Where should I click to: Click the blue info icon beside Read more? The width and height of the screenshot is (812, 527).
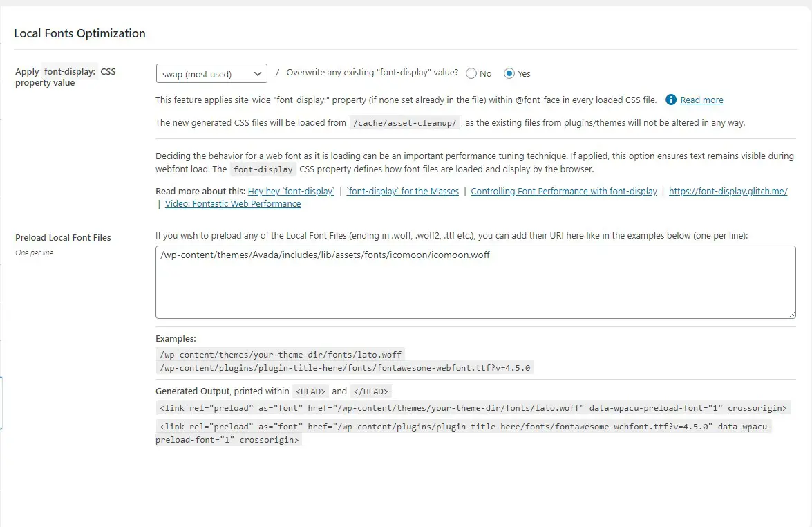click(x=670, y=100)
